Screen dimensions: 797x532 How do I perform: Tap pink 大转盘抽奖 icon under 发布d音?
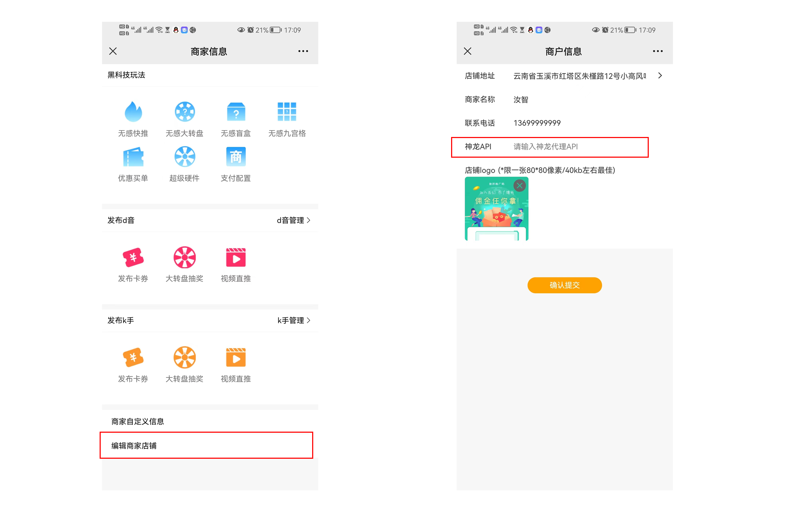click(185, 258)
